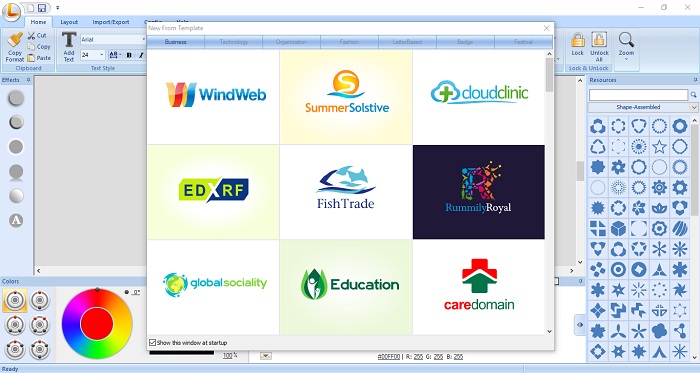The image size is (700, 373).
Task: Apply the first shadow sphere effect
Action: point(16,98)
